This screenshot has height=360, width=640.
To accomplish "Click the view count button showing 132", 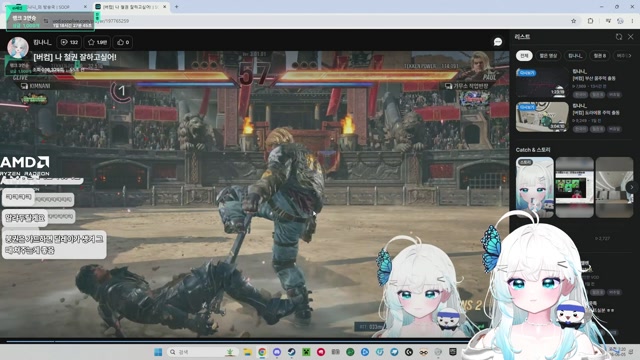I will pos(69,42).
